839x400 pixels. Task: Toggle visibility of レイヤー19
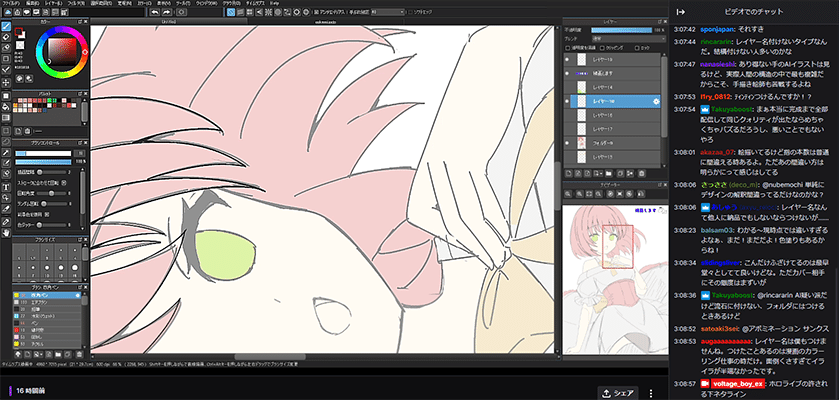567,59
